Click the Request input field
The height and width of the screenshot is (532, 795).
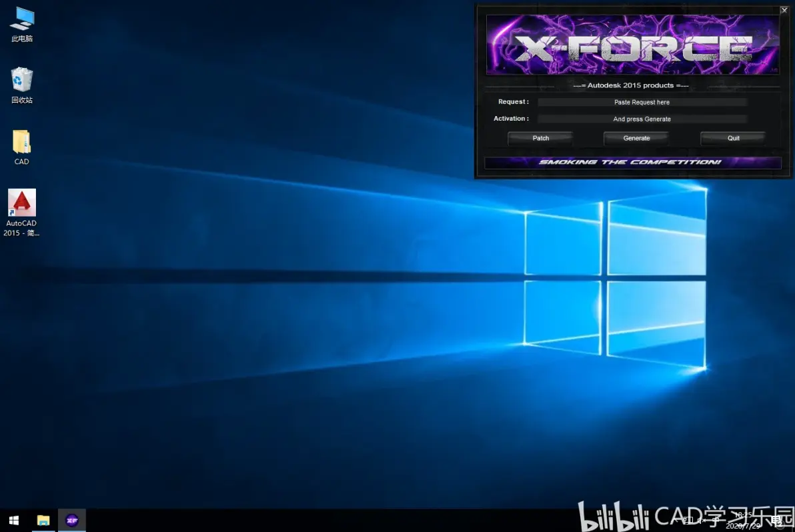tap(642, 103)
